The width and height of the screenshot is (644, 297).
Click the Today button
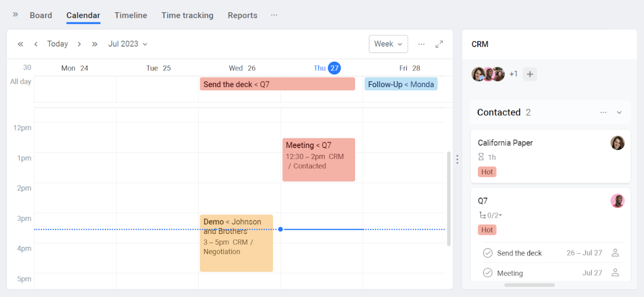57,44
